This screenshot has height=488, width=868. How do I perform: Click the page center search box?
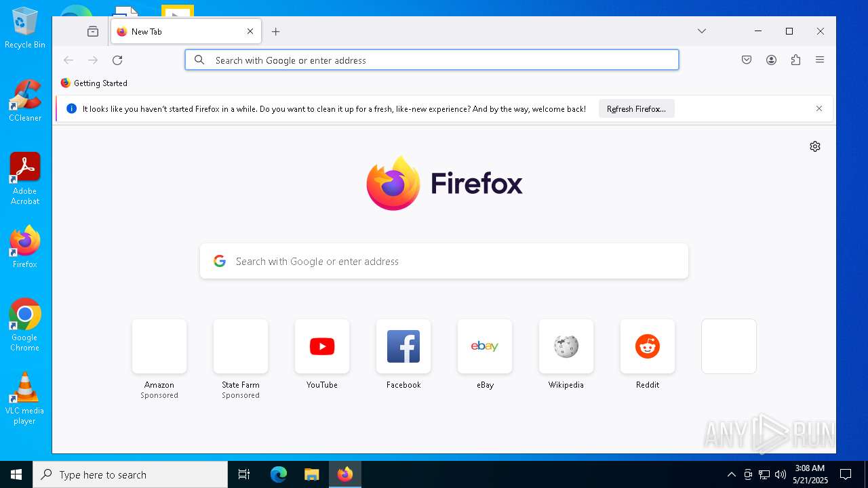click(x=444, y=261)
